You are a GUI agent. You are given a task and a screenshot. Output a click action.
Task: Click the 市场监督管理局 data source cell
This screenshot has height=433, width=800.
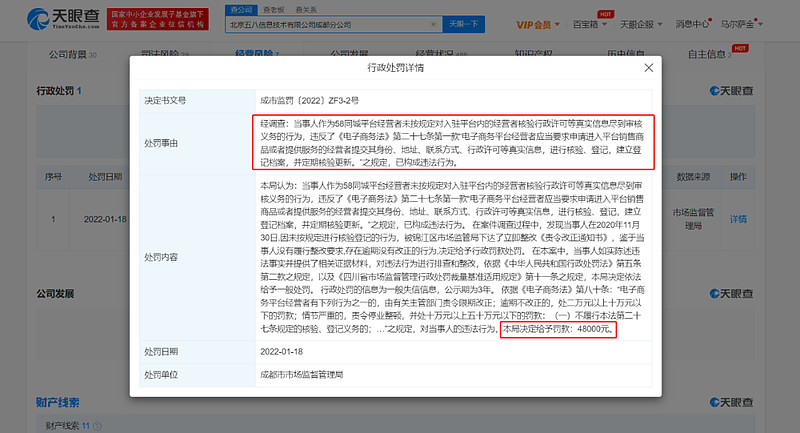click(x=693, y=219)
